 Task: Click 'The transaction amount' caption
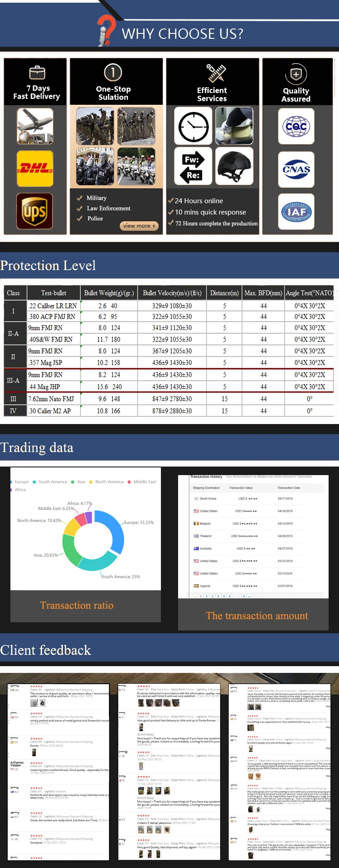coord(257,616)
